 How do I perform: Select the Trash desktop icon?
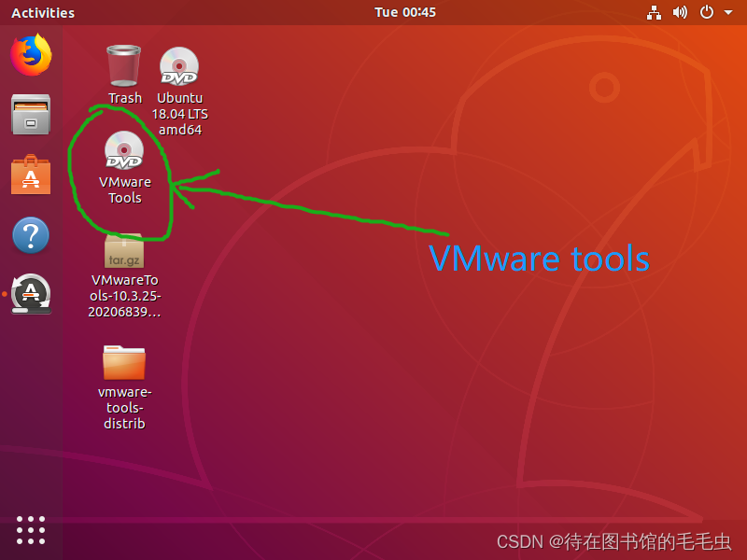pos(124,65)
